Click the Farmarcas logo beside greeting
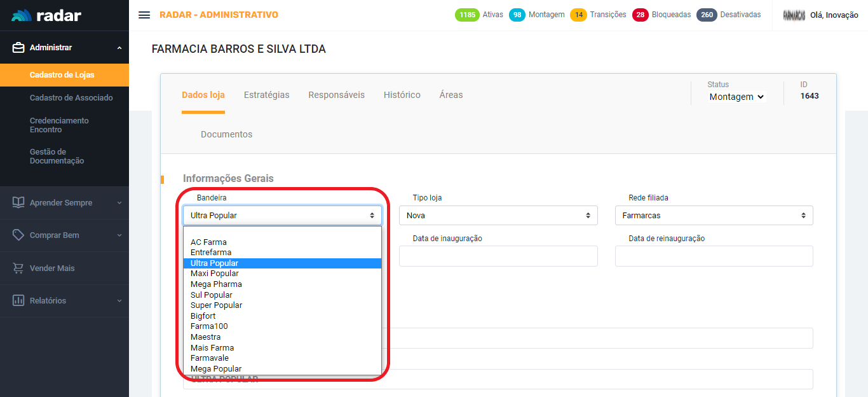The image size is (868, 397). click(x=794, y=15)
